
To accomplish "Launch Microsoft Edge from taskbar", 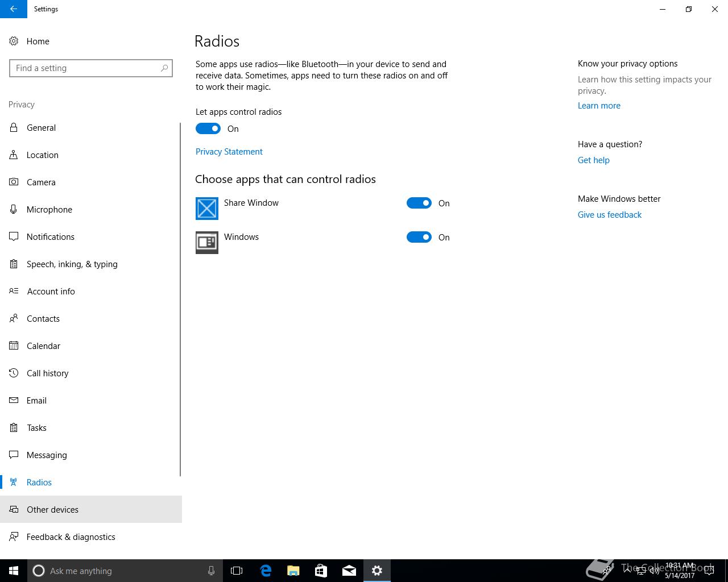I will [265, 571].
